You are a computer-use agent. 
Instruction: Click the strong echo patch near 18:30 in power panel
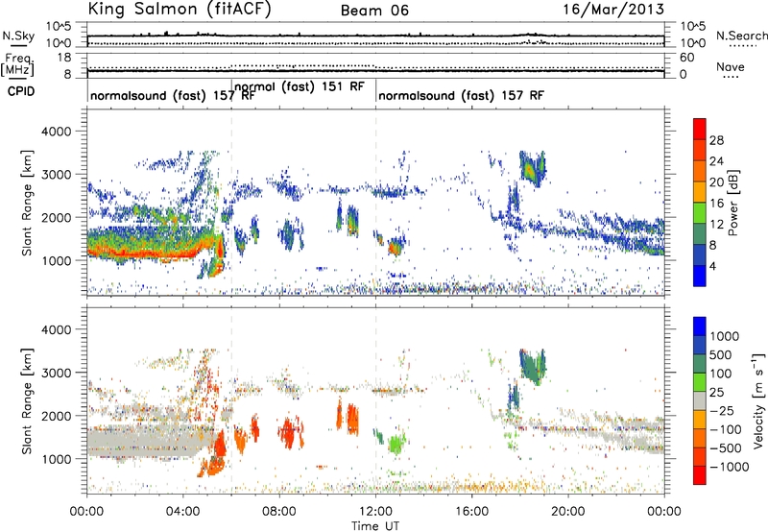click(x=532, y=170)
